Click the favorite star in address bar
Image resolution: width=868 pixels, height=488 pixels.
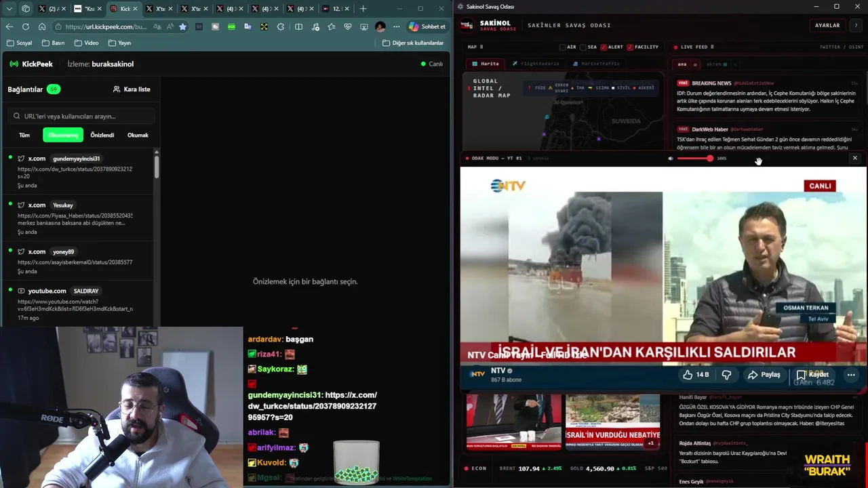coord(182,26)
